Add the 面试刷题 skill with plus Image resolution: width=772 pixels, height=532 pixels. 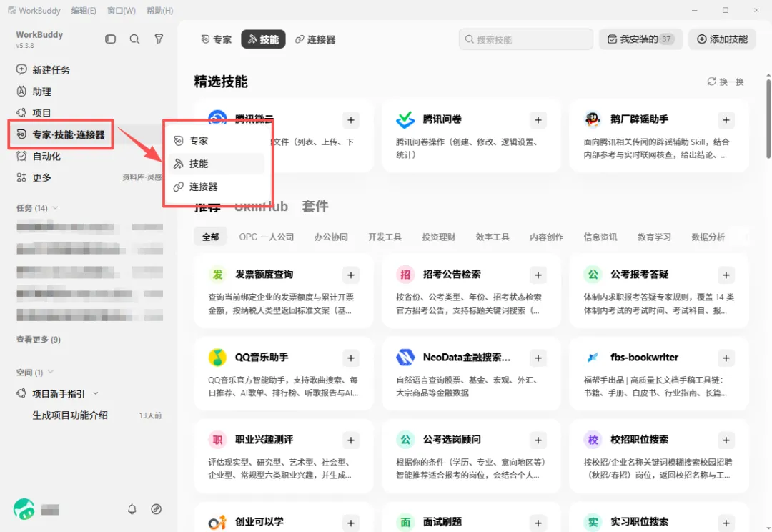click(x=538, y=523)
